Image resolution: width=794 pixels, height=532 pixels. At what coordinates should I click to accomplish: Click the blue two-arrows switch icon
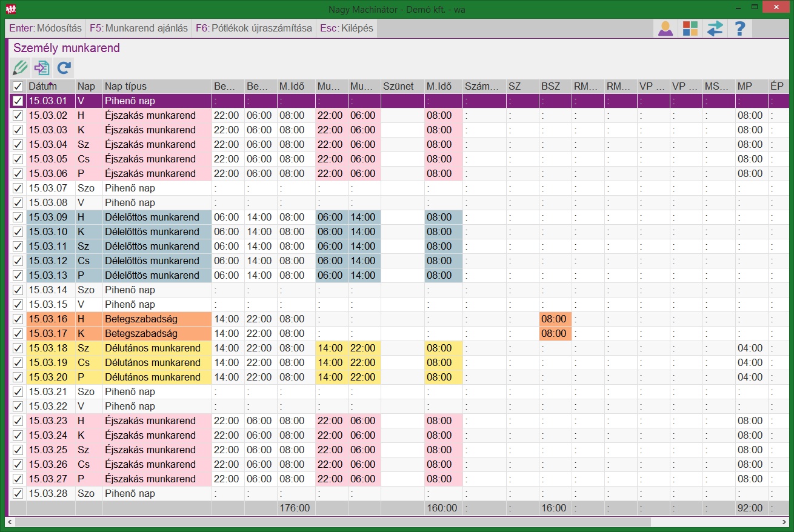(x=715, y=28)
